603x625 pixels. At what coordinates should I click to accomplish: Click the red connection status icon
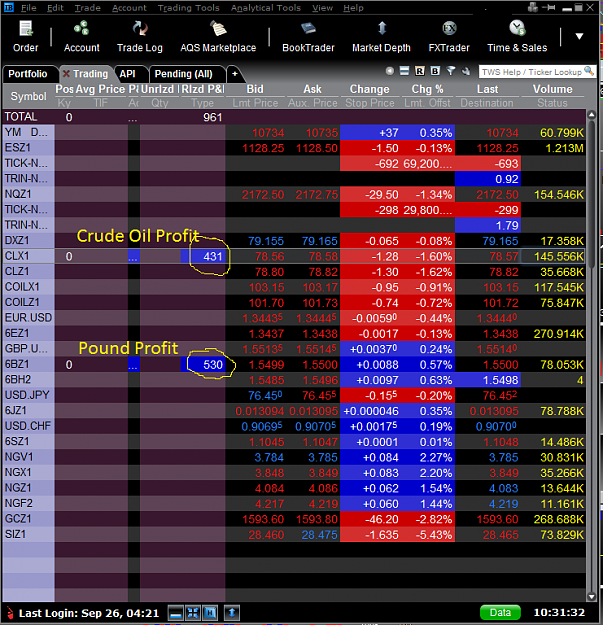point(10,613)
